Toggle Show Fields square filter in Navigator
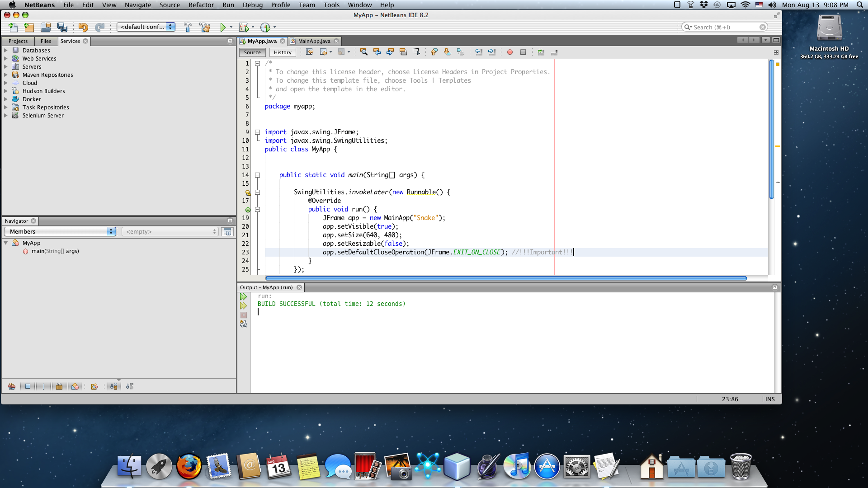 (x=28, y=386)
